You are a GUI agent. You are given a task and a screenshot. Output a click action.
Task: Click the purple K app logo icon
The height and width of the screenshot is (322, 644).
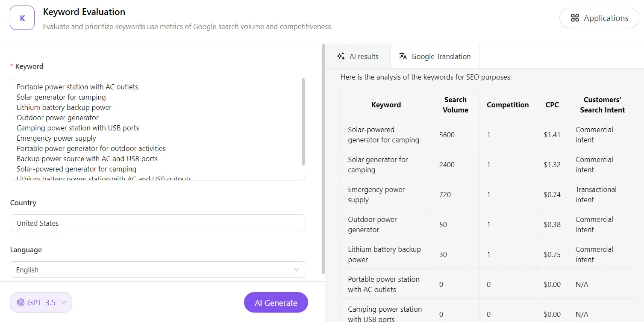22,18
